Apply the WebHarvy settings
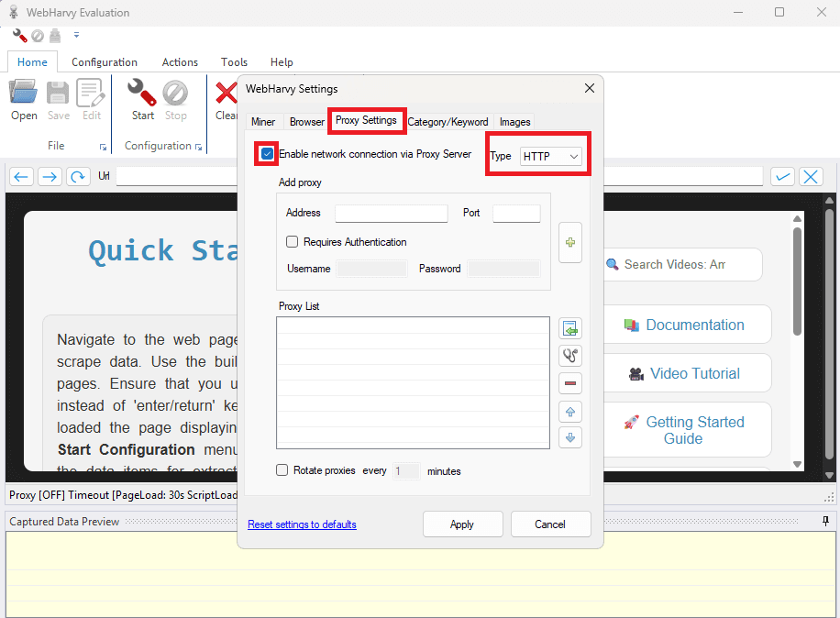This screenshot has width=840, height=618. (462, 524)
